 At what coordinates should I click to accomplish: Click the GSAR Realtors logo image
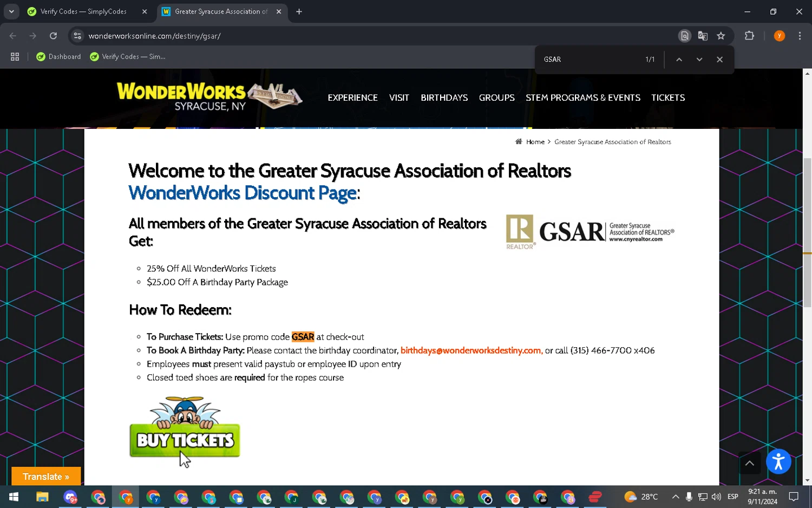(590, 231)
